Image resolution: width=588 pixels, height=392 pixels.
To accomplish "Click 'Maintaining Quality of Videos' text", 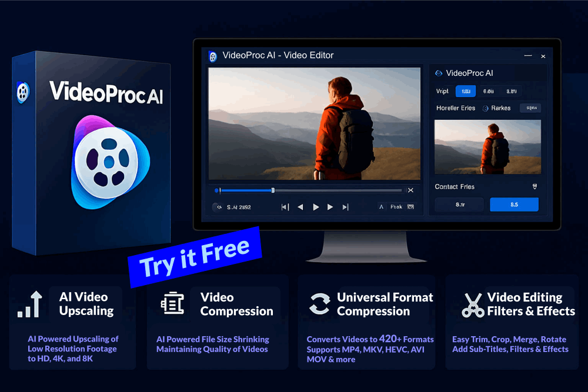I will [x=212, y=349].
